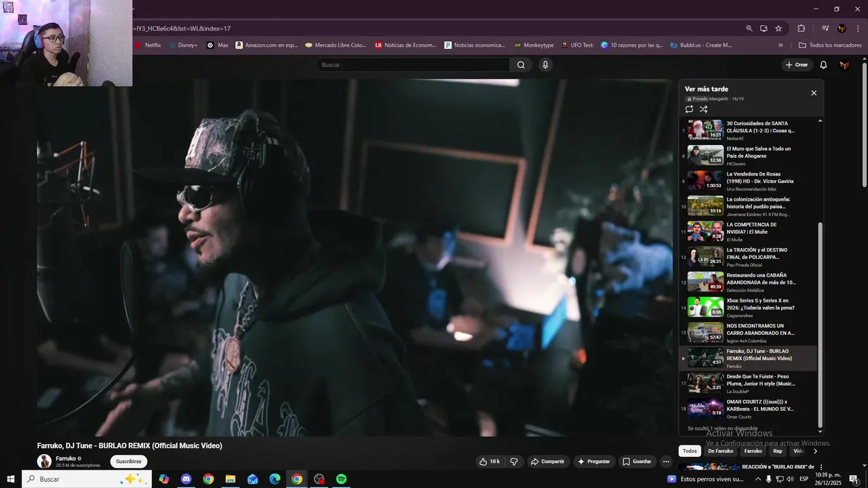Open Chrome extensions puzzle icon
Viewport: 868px width, 488px height.
pos(801,28)
